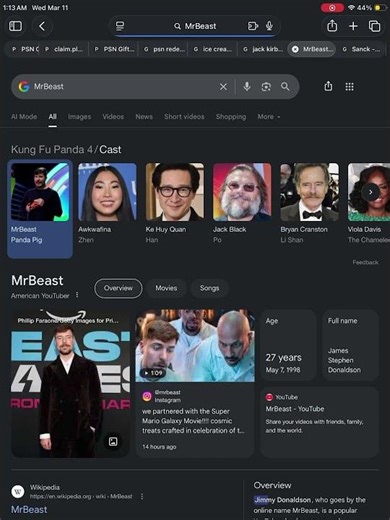
Task: Open the Awkwafina cast card
Action: pos(107,203)
